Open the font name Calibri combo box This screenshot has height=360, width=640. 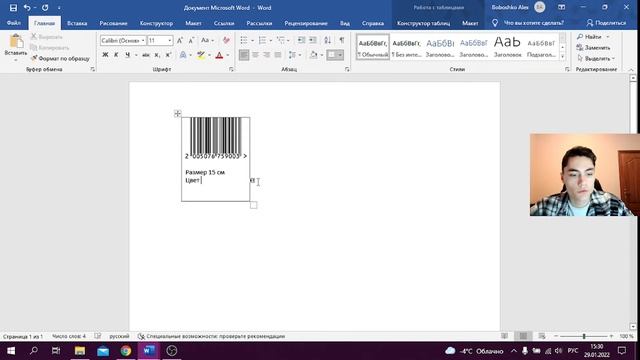tap(123, 40)
